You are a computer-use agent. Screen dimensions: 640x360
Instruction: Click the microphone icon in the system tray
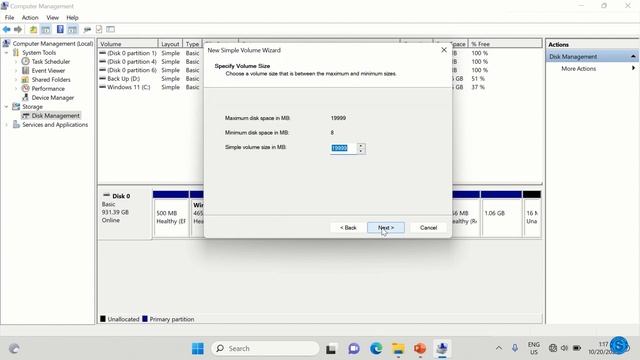click(515, 348)
